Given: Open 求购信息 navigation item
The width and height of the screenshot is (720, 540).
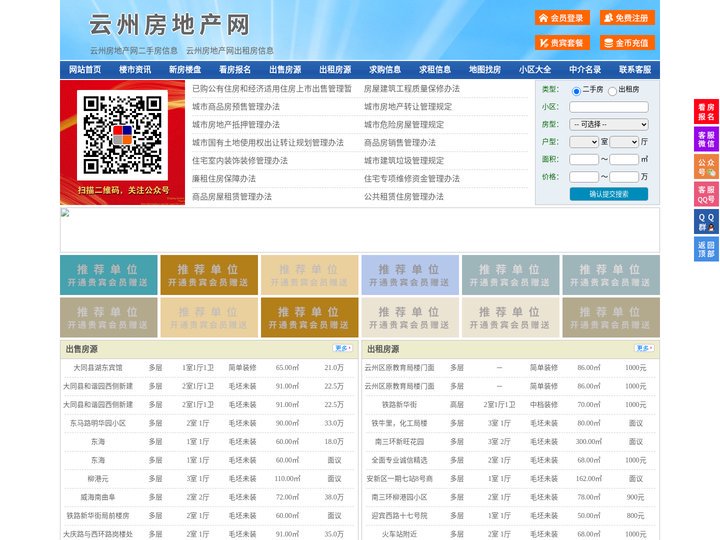Looking at the screenshot, I should point(385,70).
